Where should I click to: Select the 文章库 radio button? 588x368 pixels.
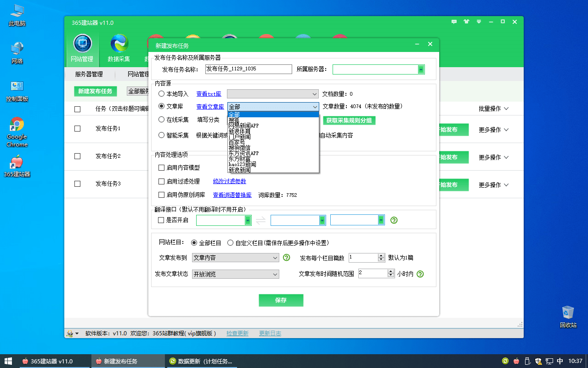pos(161,106)
